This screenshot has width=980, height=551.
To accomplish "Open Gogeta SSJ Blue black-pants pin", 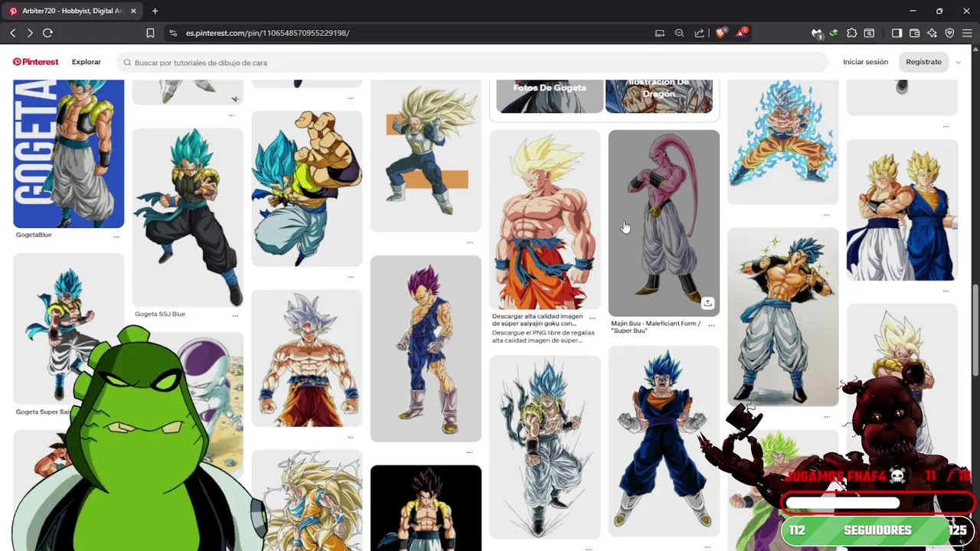I will click(x=188, y=217).
